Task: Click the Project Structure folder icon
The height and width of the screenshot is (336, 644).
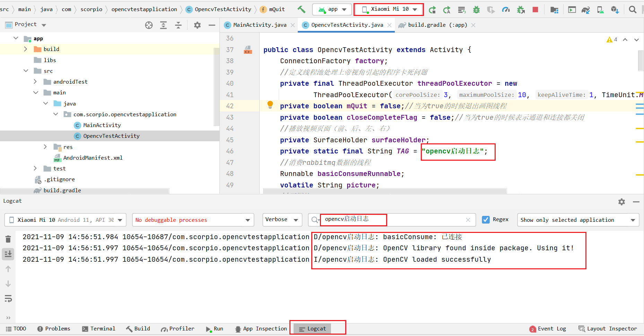Action: pyautogui.click(x=554, y=10)
